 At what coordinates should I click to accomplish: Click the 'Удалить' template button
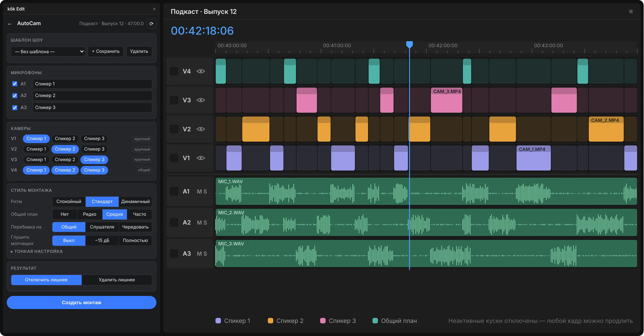pyautogui.click(x=139, y=51)
